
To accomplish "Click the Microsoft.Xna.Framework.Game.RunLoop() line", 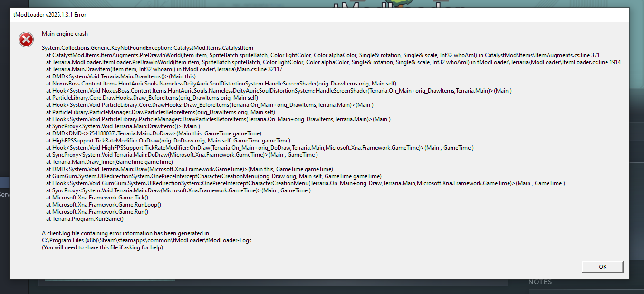I will pyautogui.click(x=104, y=205).
